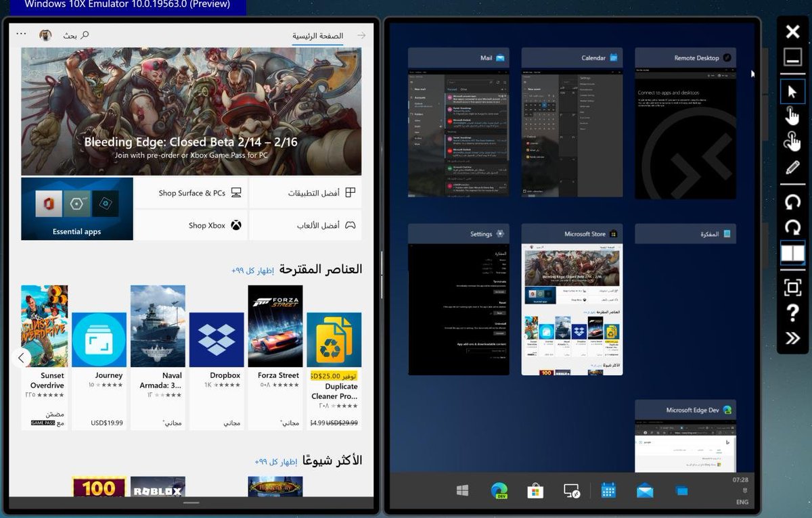Select single-point touch mode in emulator toolbar

coord(792,116)
